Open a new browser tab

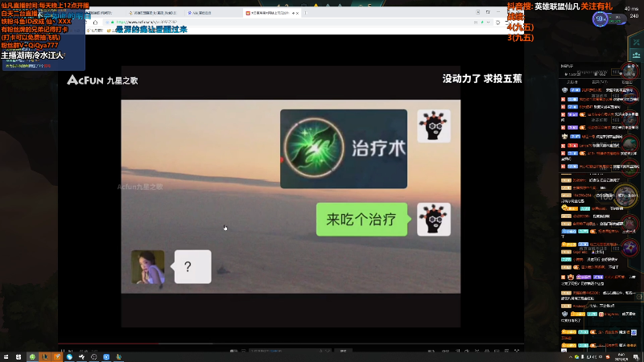305,13
